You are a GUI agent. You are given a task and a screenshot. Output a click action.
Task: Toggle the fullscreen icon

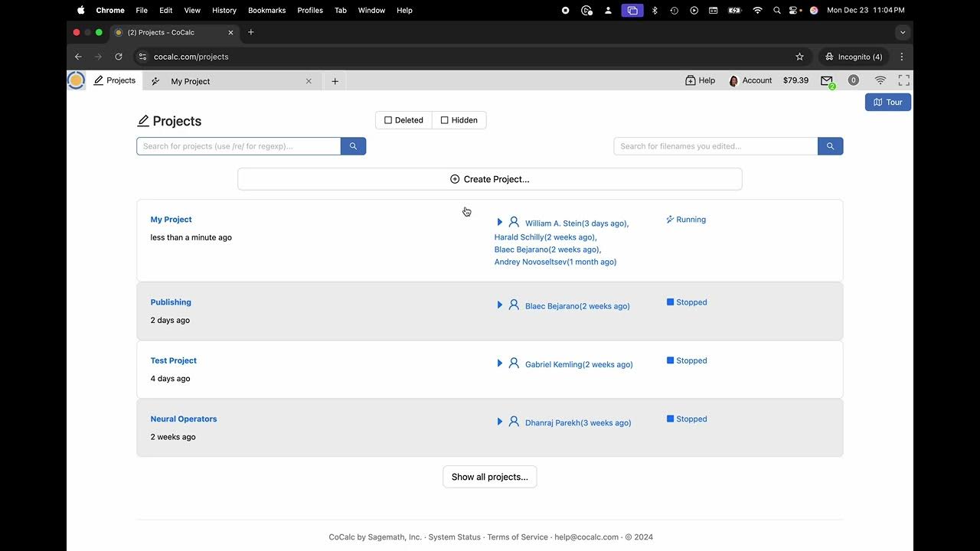(x=903, y=80)
